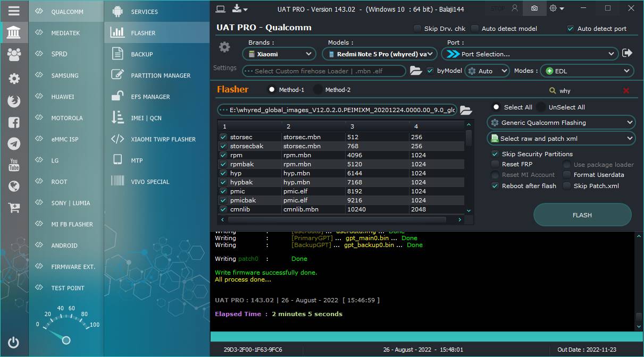The image size is (644, 357).
Task: Uncheck the storsec partition row
Action: point(223,137)
